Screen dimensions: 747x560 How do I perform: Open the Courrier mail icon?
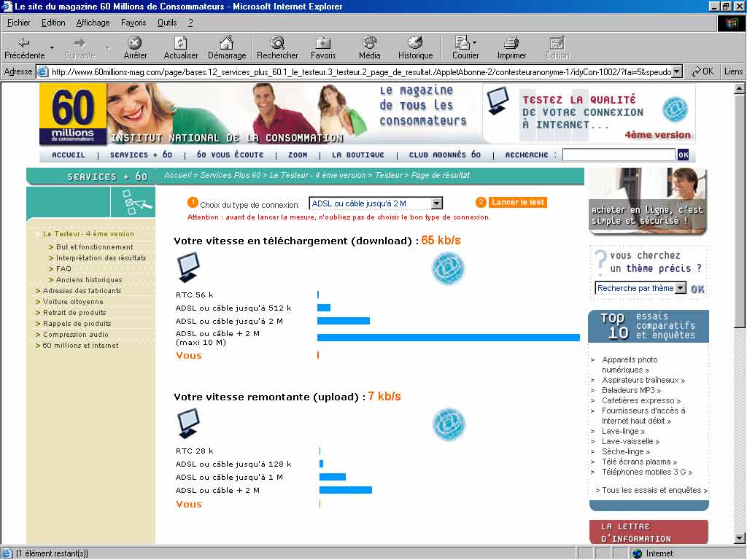[462, 43]
